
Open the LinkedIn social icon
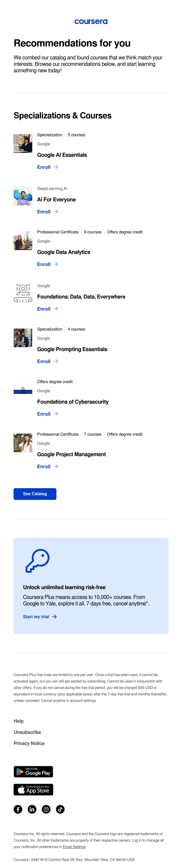pos(32,809)
